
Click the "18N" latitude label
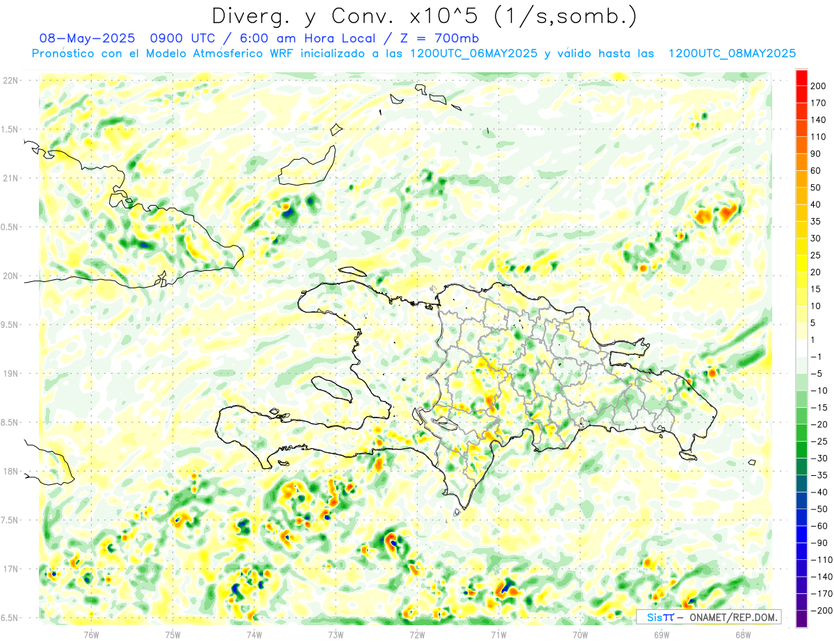[10, 471]
